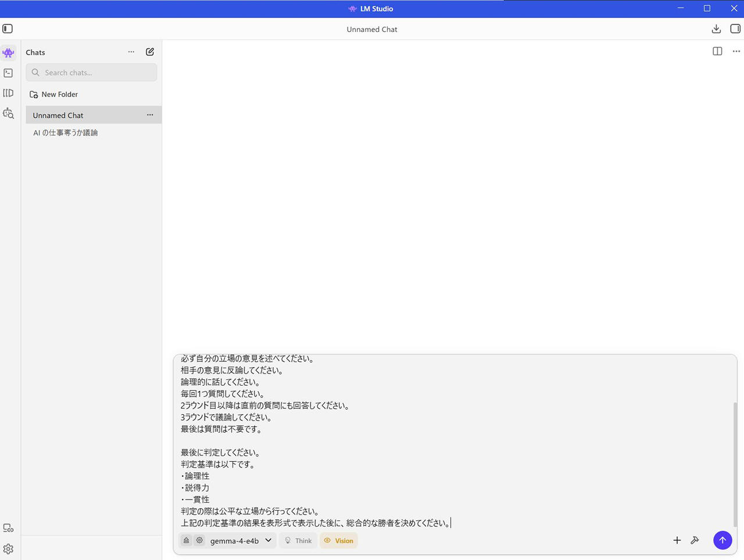Select the AI の仕事奪うか議論 chat
This screenshot has width=744, height=560.
tap(66, 132)
